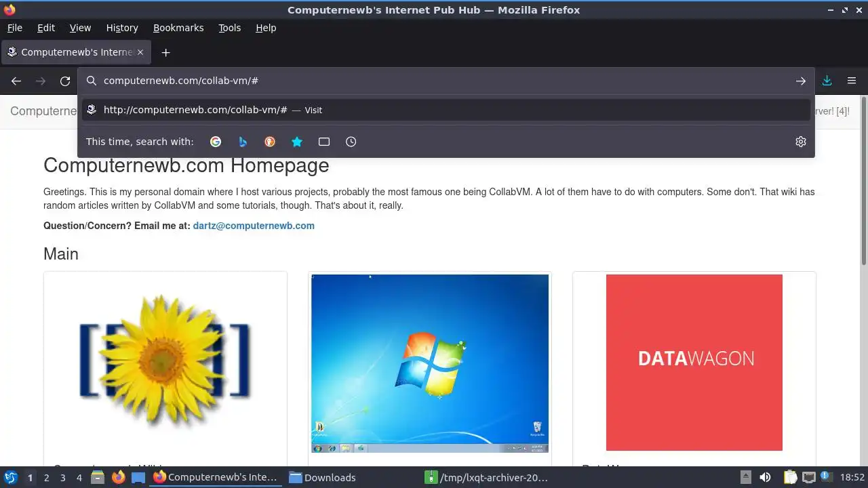Visit the suggested collab-vm URL
This screenshot has height=488, width=868.
pos(446,110)
